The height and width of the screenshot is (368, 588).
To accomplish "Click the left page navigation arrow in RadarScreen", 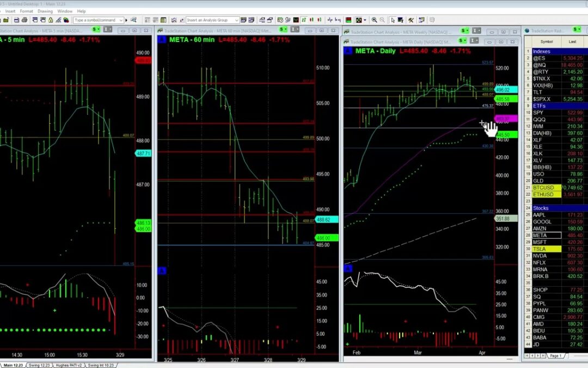I will click(532, 355).
